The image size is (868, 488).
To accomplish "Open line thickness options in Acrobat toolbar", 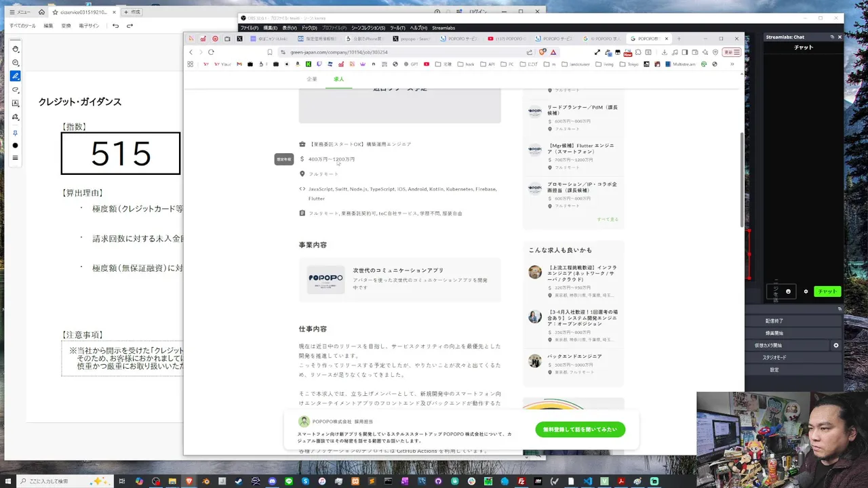I will click(16, 158).
